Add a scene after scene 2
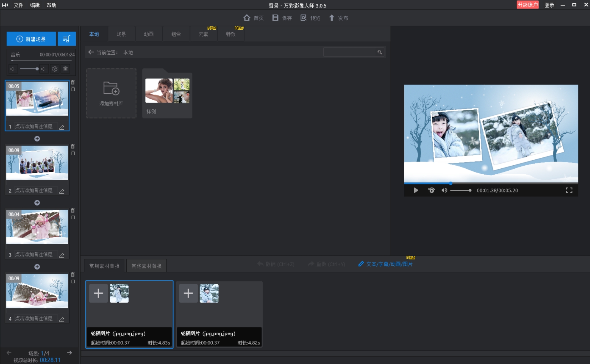The height and width of the screenshot is (364, 590). pos(37,203)
